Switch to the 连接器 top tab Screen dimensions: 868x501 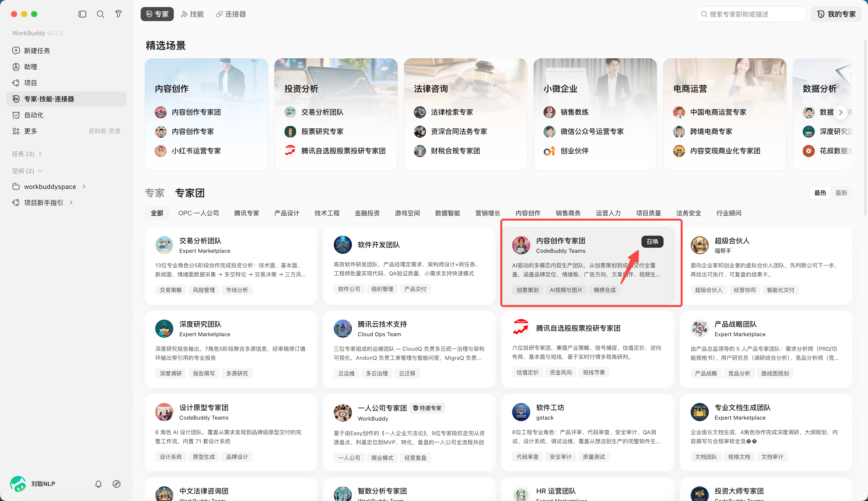click(x=231, y=14)
